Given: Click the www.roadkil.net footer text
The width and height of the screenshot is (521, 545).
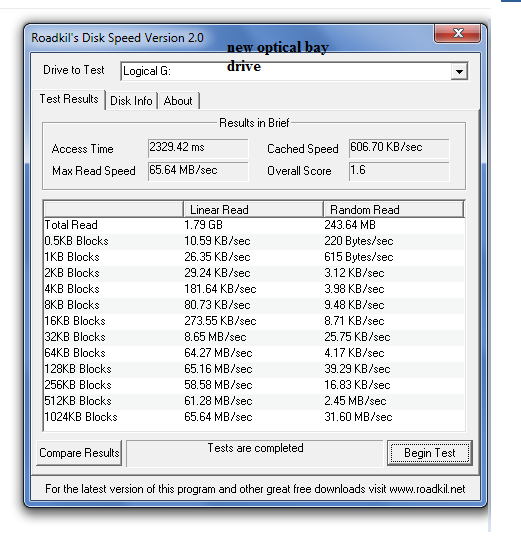Looking at the screenshot, I should click(x=427, y=489).
